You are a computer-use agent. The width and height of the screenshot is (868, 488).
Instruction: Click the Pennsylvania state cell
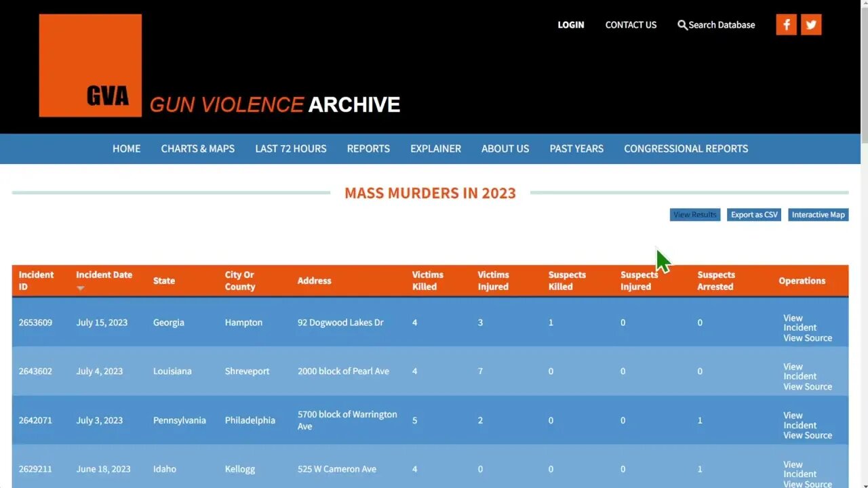point(180,420)
